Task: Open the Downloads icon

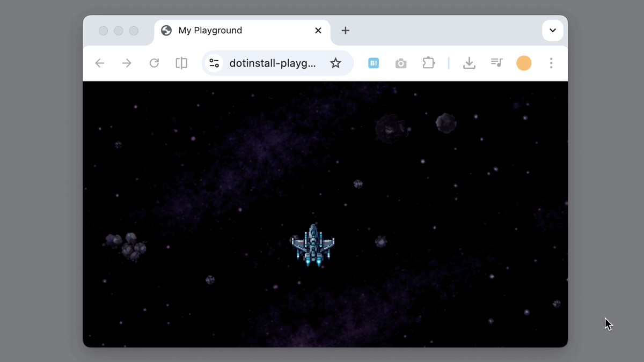Action: [470, 63]
